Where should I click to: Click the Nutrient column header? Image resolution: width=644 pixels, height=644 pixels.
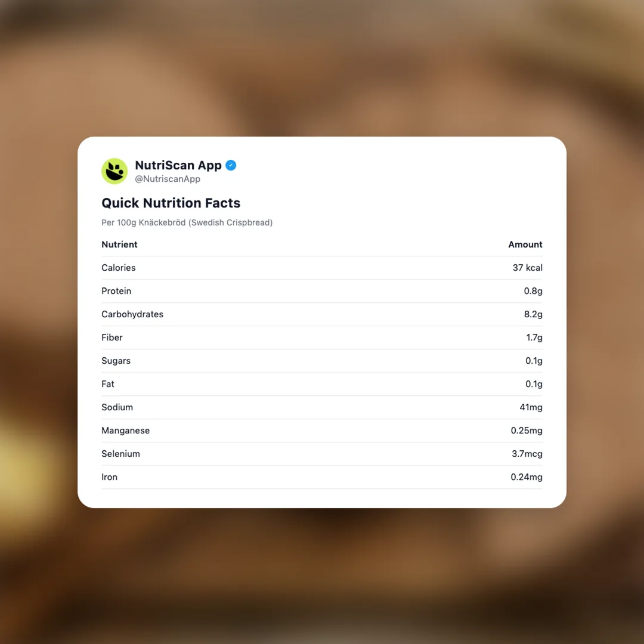point(119,244)
